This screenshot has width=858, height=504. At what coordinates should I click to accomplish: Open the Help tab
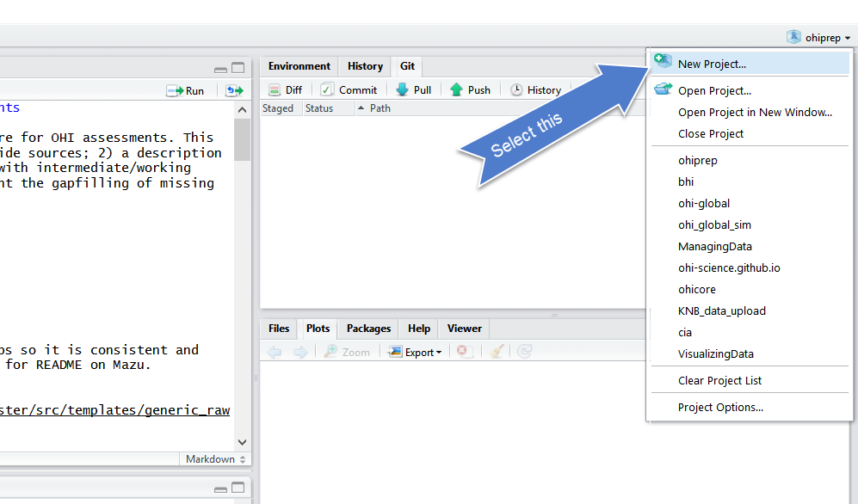tap(419, 329)
